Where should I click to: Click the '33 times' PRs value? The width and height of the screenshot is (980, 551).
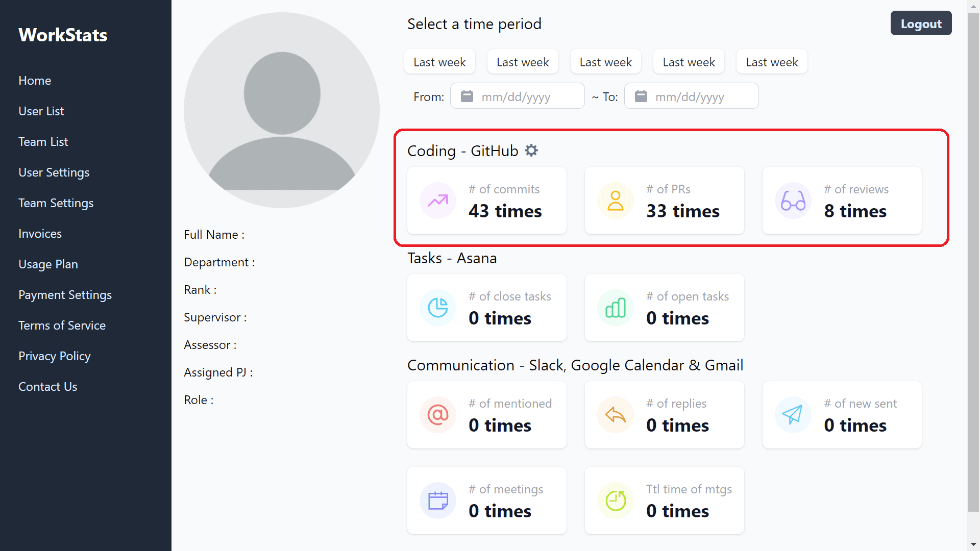click(682, 211)
